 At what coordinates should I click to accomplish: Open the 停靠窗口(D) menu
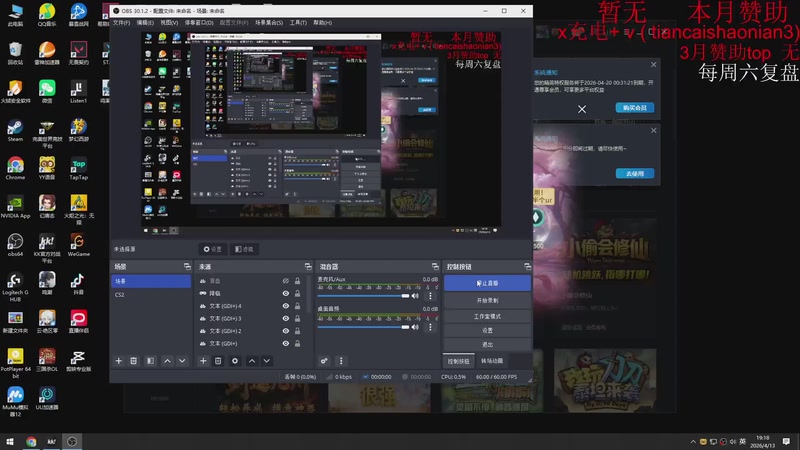199,22
